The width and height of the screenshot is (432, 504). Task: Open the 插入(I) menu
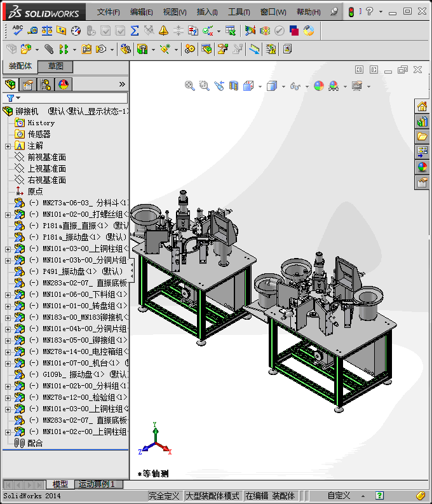(207, 12)
